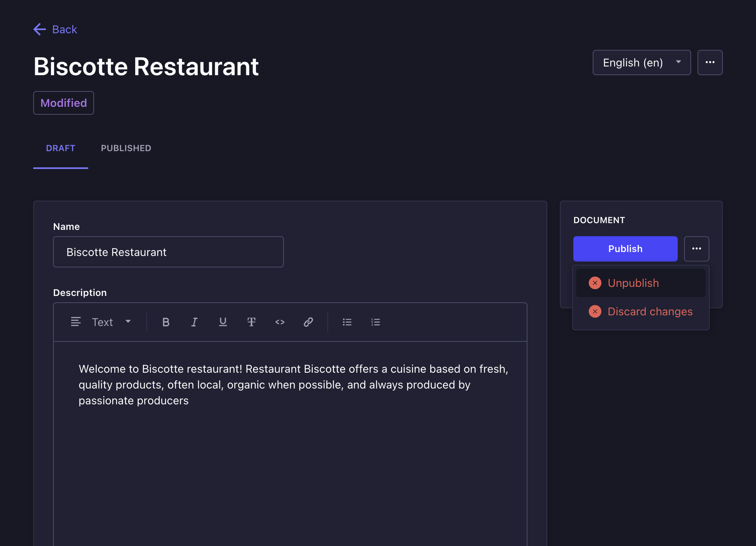The width and height of the screenshot is (756, 546).
Task: Apply strikethrough formatting in the editor
Action: (252, 322)
